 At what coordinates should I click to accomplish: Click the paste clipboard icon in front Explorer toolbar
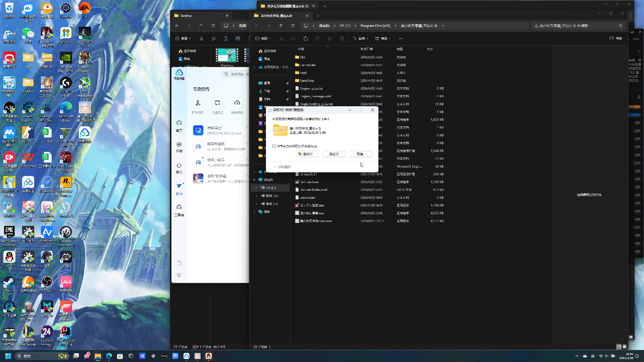(306, 39)
